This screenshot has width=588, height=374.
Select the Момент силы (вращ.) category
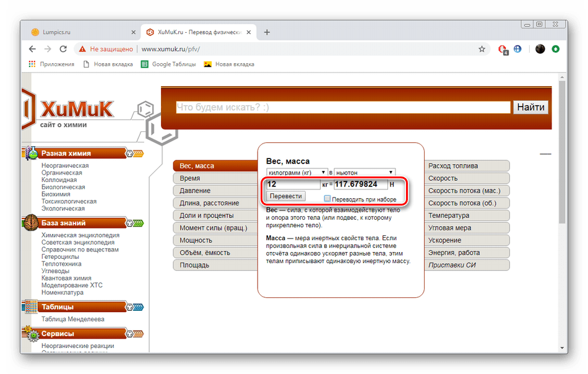click(215, 228)
